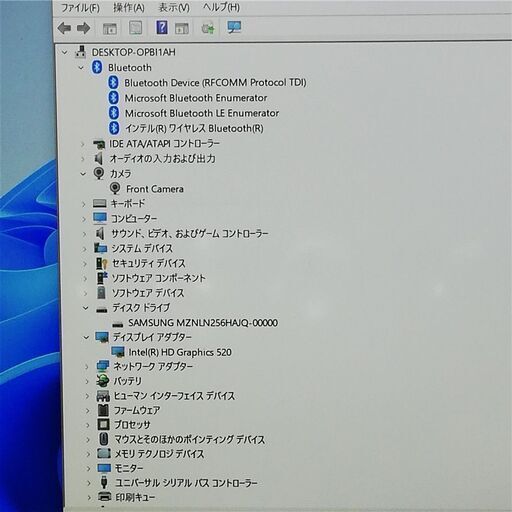The image size is (512, 512).
Task: Expand the キーボード category
Action: 84,204
